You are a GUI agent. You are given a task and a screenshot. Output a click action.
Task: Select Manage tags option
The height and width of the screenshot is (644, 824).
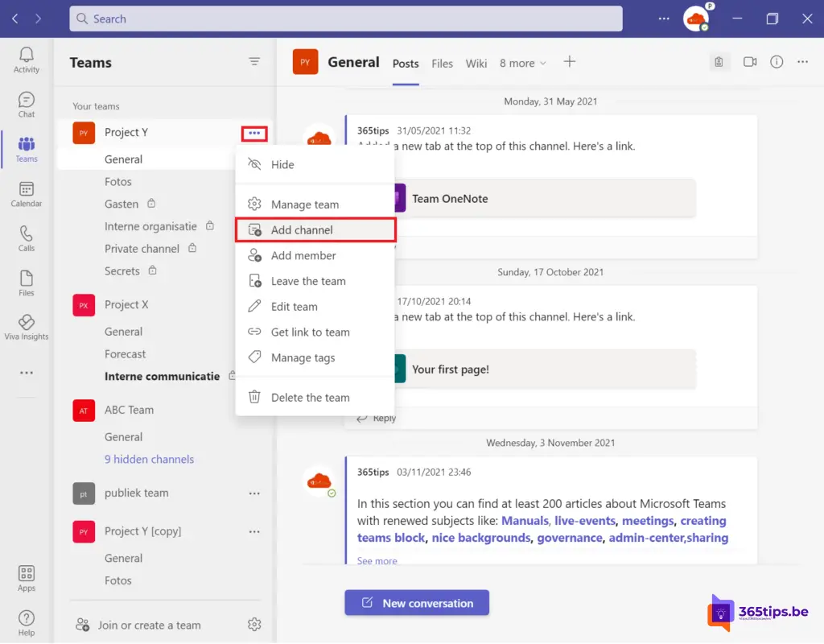315,357
